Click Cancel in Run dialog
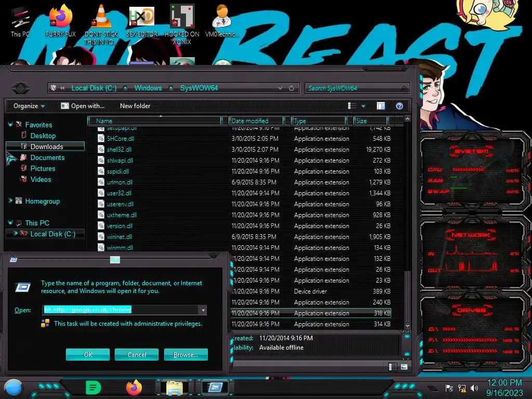This screenshot has height=399, width=532. click(x=137, y=354)
